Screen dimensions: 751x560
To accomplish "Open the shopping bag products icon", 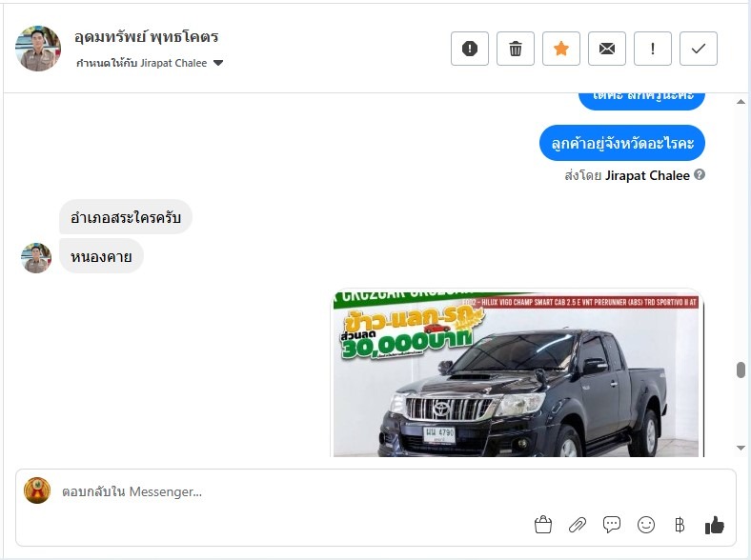I will (542, 525).
